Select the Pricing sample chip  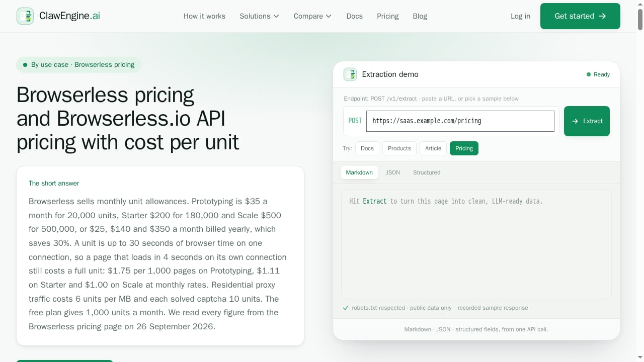point(464,148)
